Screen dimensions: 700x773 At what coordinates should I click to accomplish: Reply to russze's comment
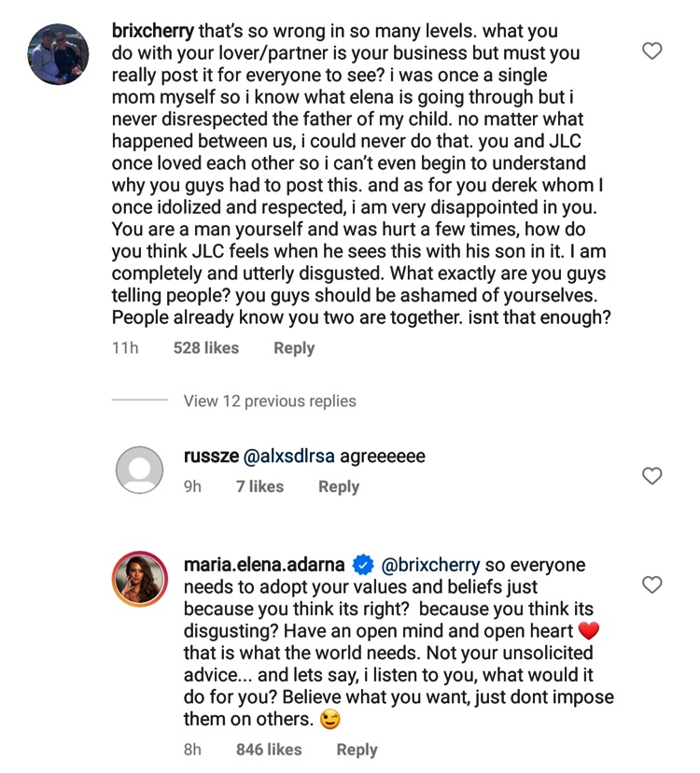click(x=339, y=486)
